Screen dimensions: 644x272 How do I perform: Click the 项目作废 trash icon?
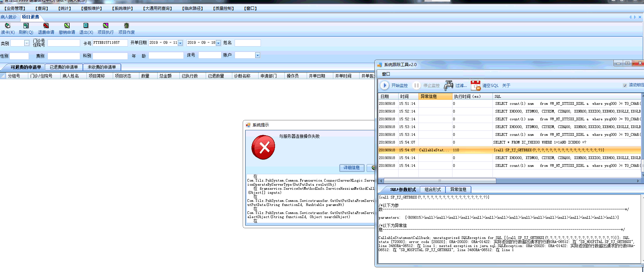(127, 26)
